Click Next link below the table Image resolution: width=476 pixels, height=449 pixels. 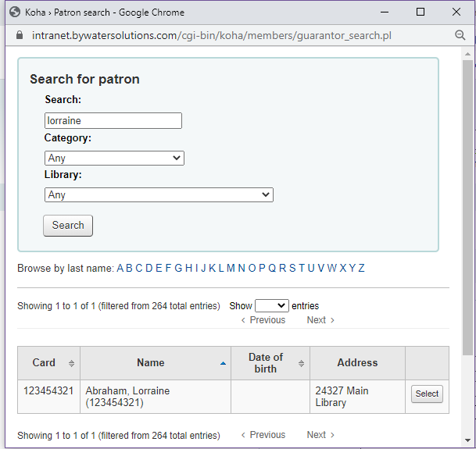tap(320, 435)
